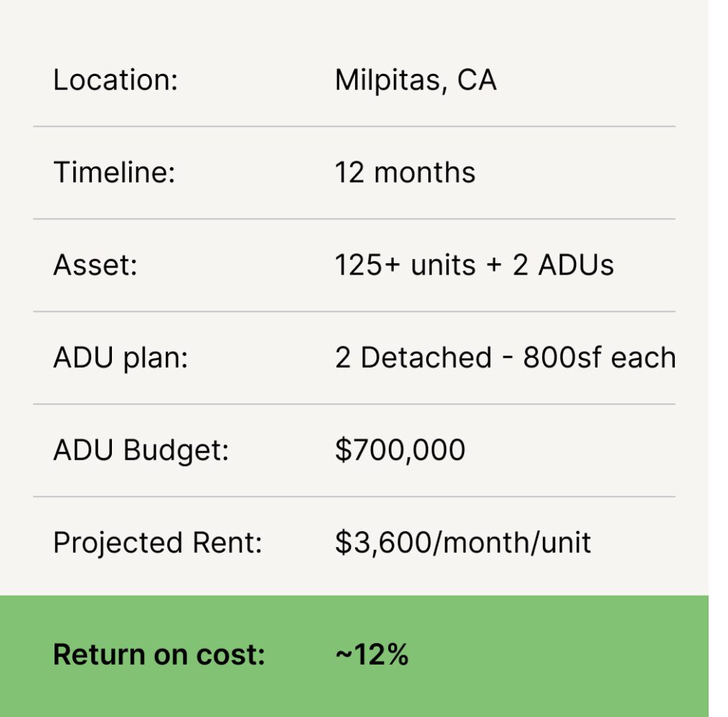Click divider line below Location row
The height and width of the screenshot is (717, 728).
coord(354,126)
